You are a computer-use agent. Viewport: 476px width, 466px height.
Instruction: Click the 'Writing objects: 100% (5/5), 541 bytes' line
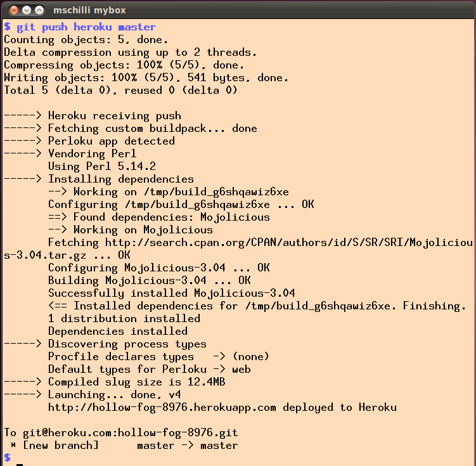click(146, 78)
